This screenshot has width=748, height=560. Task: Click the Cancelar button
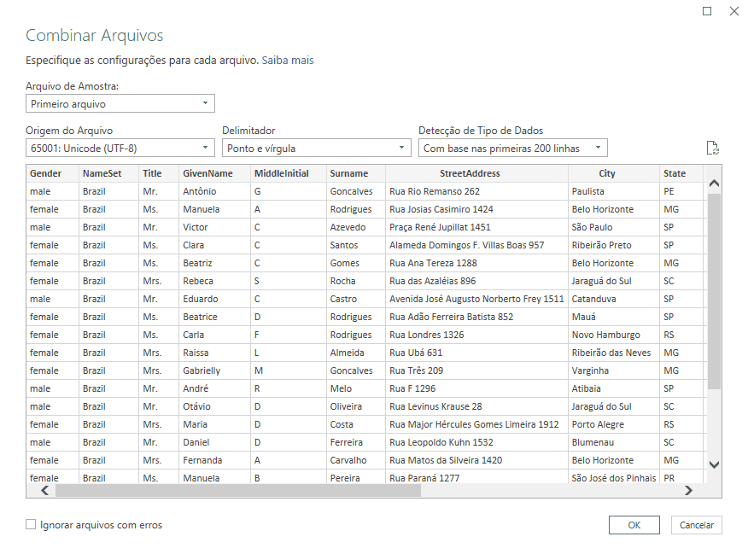point(697,525)
